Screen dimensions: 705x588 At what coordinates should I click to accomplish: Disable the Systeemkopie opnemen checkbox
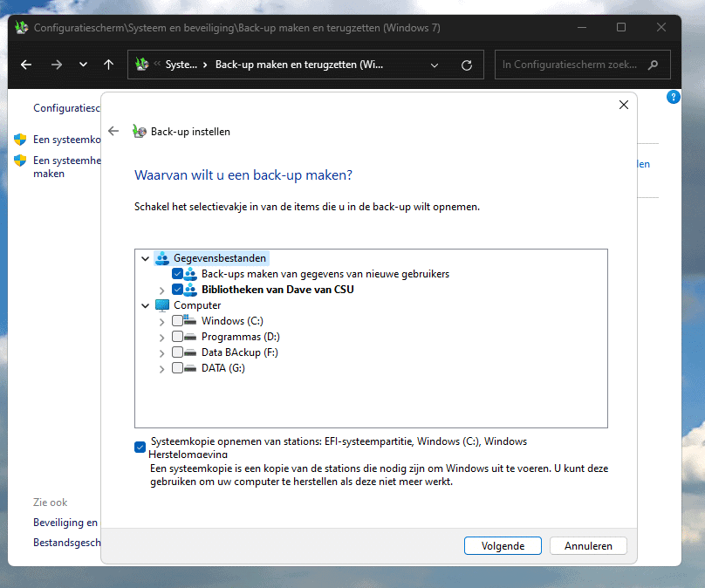[140, 448]
